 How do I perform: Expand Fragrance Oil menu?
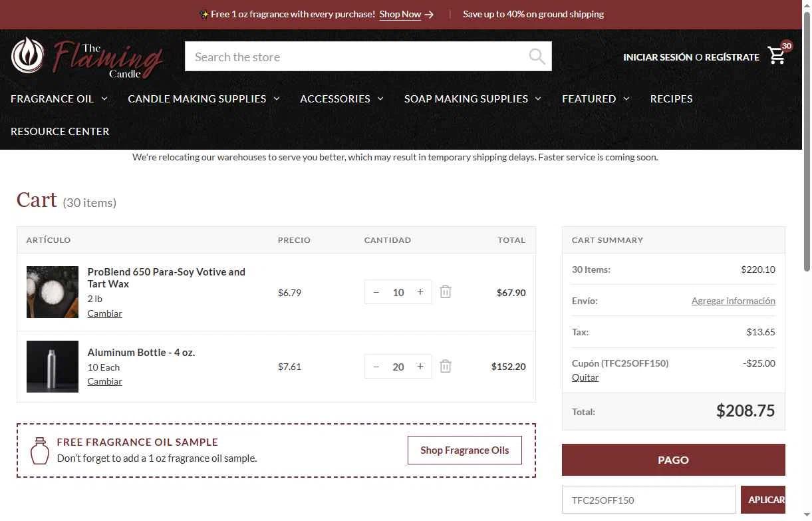pos(59,98)
